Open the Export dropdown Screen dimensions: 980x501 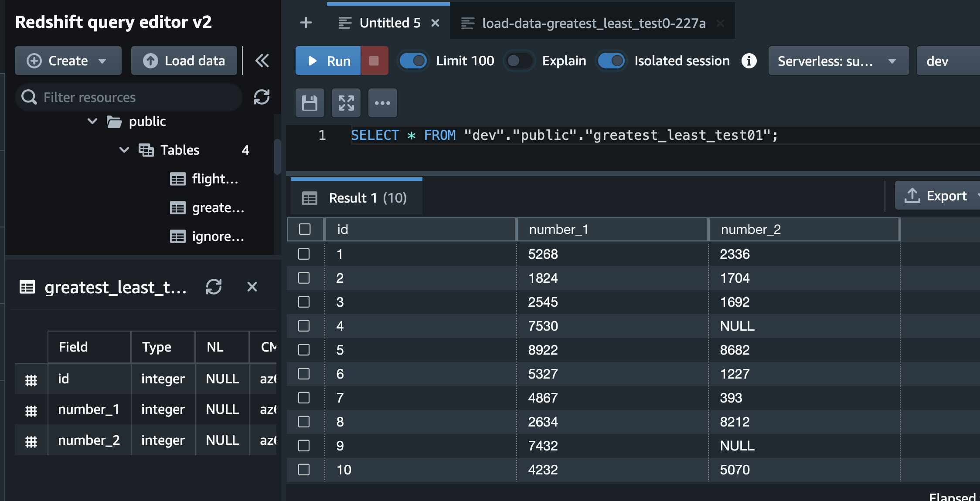tap(937, 196)
